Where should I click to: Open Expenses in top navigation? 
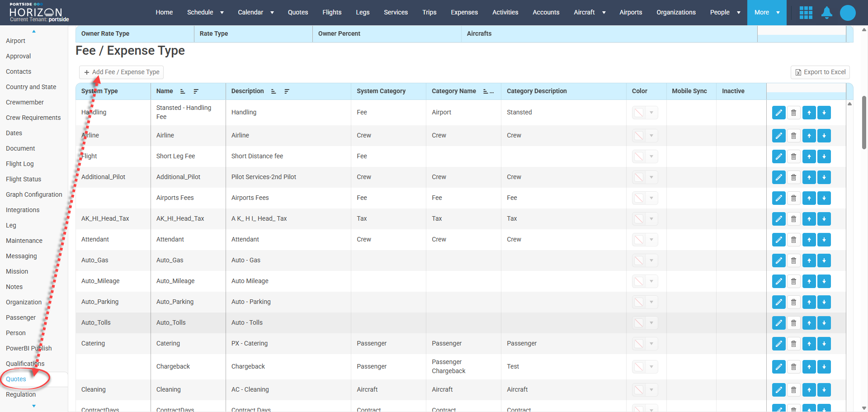[x=464, y=13]
